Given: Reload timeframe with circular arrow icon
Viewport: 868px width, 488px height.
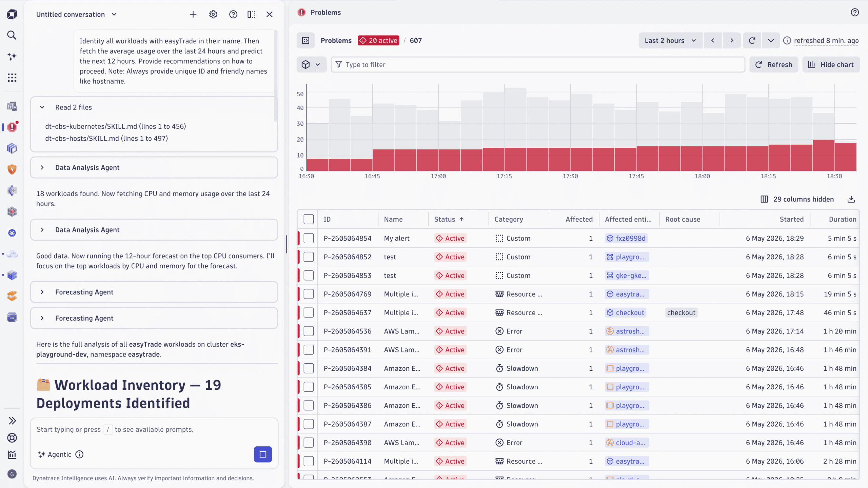Looking at the screenshot, I should tap(752, 40).
